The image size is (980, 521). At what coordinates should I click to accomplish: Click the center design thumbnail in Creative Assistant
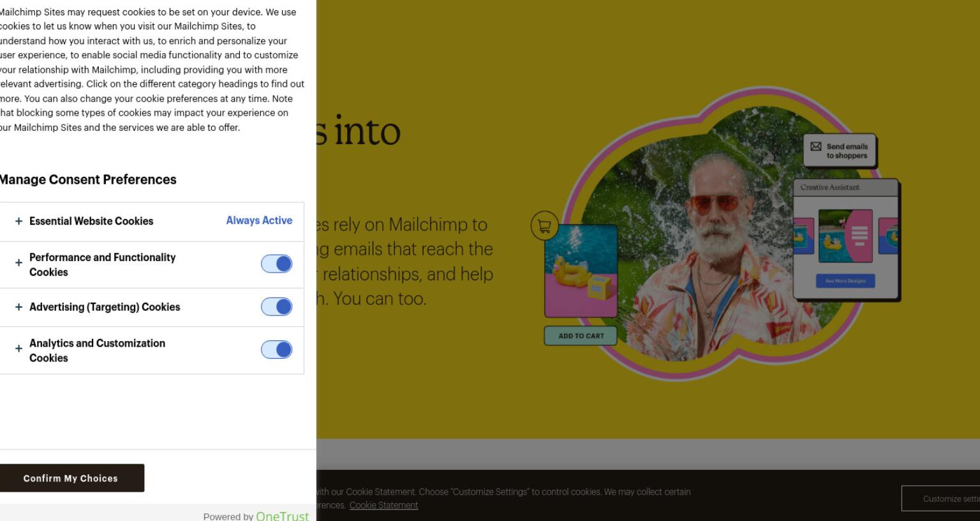coord(845,236)
